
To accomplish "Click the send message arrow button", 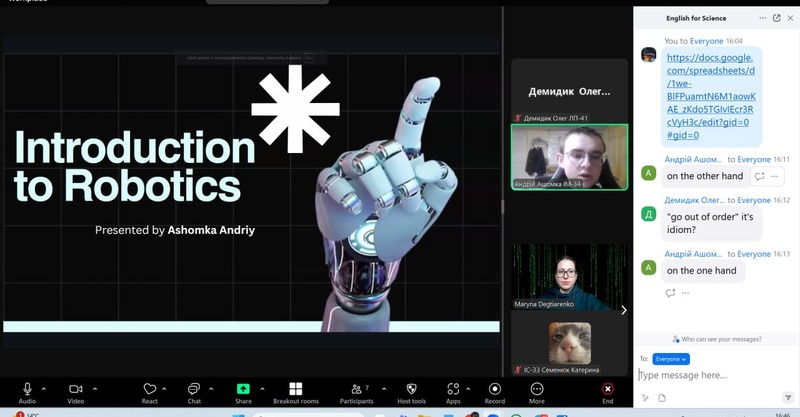I will [x=788, y=398].
